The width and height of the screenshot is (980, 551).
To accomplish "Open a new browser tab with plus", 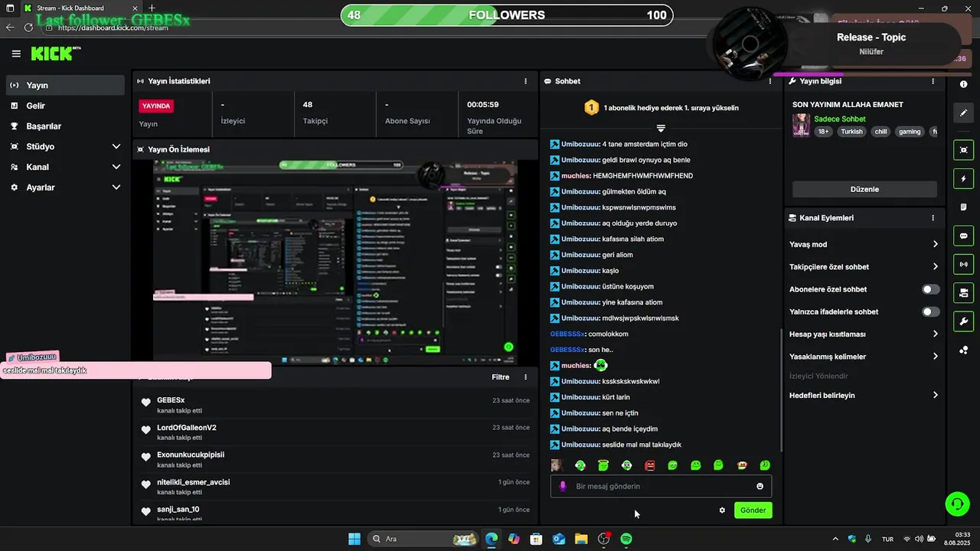I will tap(152, 8).
